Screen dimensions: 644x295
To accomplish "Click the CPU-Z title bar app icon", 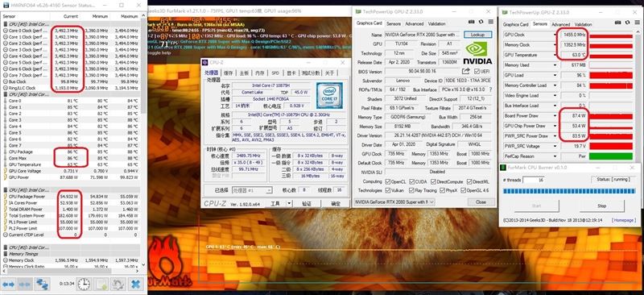I will 205,62.
